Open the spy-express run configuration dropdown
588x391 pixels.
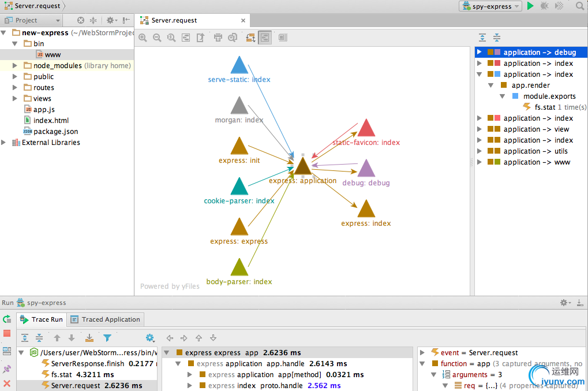pyautogui.click(x=490, y=6)
